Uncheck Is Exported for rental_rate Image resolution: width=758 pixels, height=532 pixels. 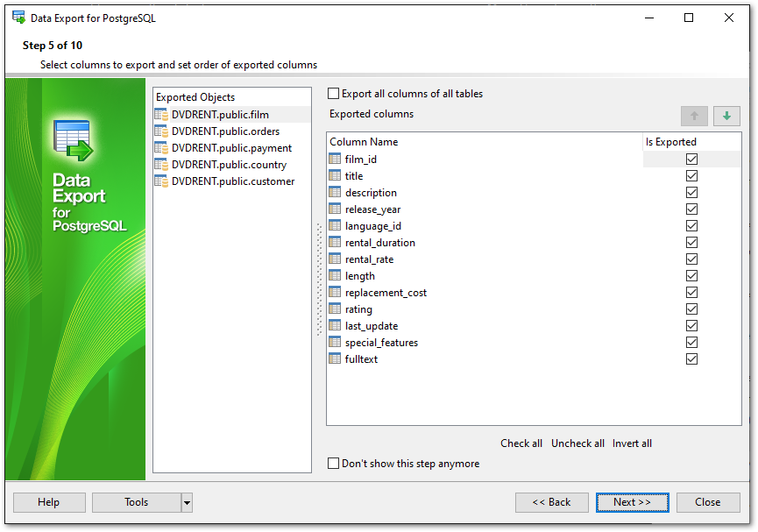click(691, 259)
